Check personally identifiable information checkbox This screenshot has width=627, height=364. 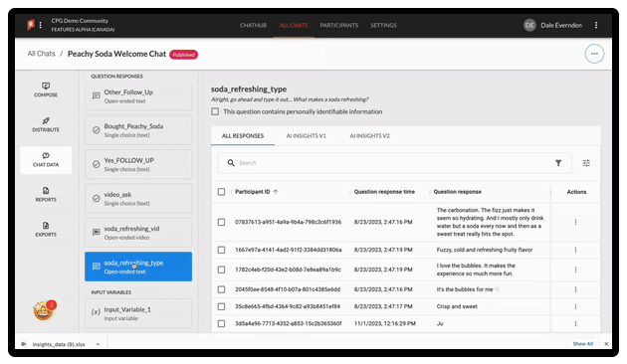point(215,111)
